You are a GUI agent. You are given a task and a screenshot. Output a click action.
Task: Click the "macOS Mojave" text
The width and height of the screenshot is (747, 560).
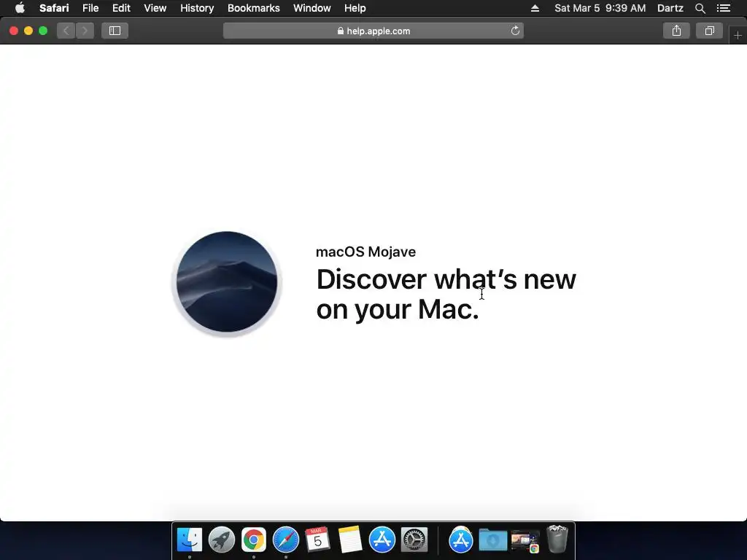point(366,252)
